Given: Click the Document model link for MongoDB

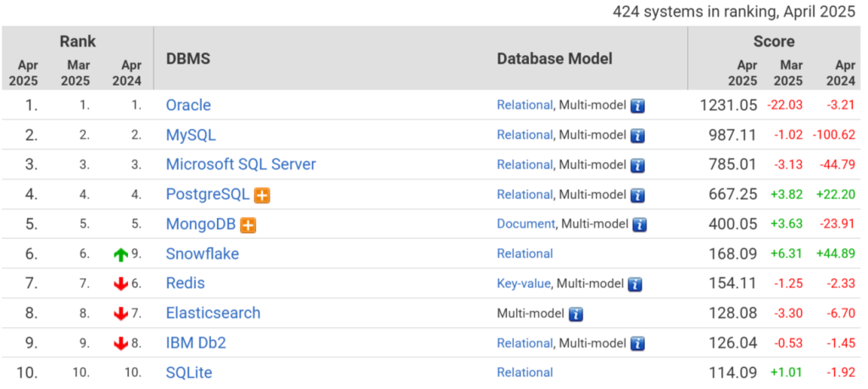Looking at the screenshot, I should click(526, 225).
